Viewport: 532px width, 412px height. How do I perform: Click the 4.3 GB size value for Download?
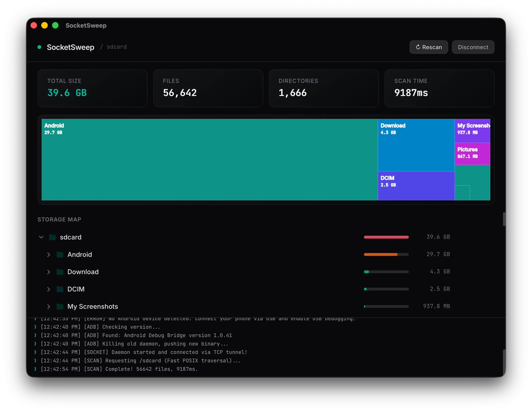click(440, 272)
